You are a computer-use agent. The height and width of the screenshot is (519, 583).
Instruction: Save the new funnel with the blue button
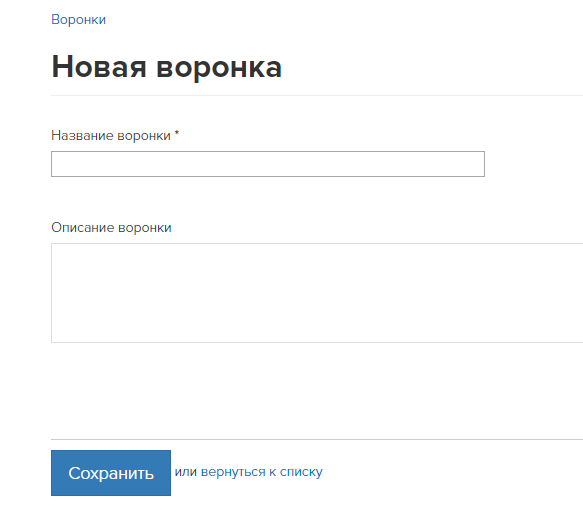(x=111, y=473)
